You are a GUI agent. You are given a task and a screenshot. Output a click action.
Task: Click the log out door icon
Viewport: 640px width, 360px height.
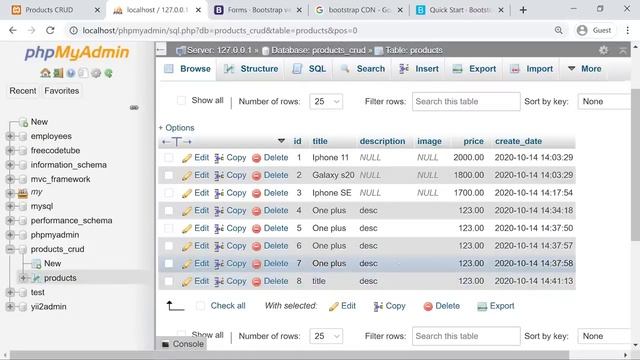tap(58, 73)
